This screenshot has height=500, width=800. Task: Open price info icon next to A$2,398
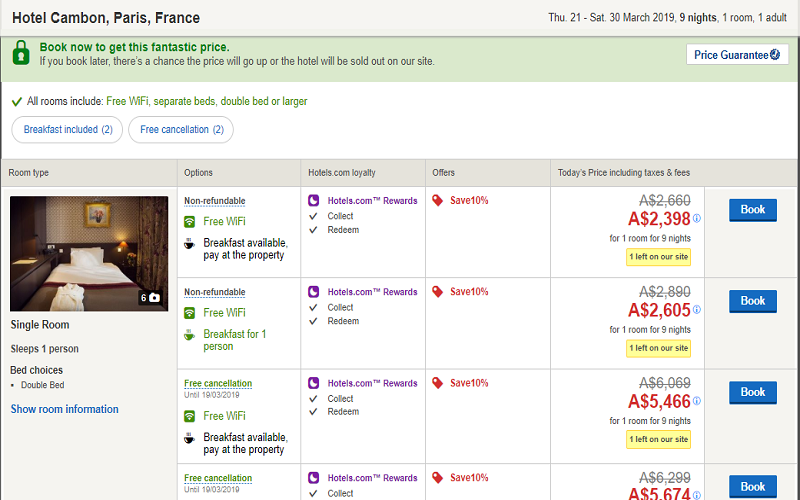[697, 218]
